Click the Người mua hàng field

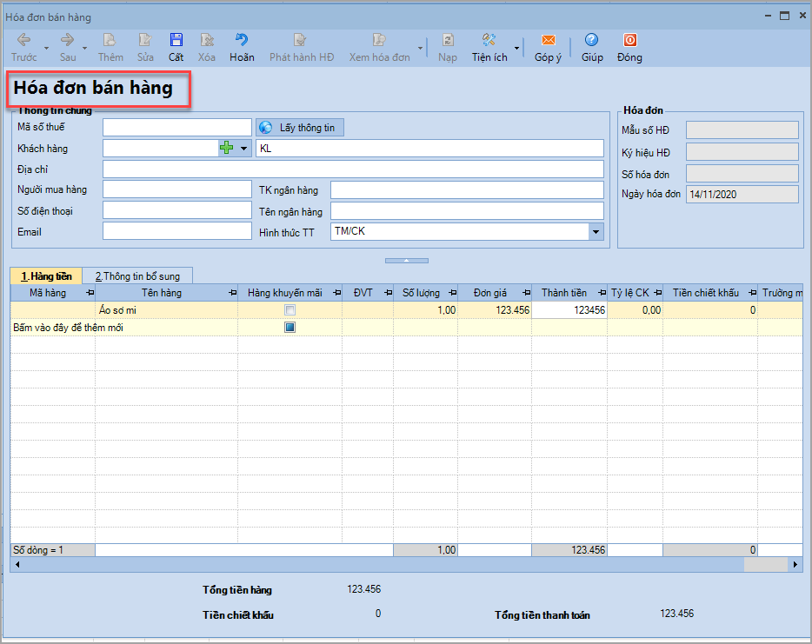tap(177, 189)
